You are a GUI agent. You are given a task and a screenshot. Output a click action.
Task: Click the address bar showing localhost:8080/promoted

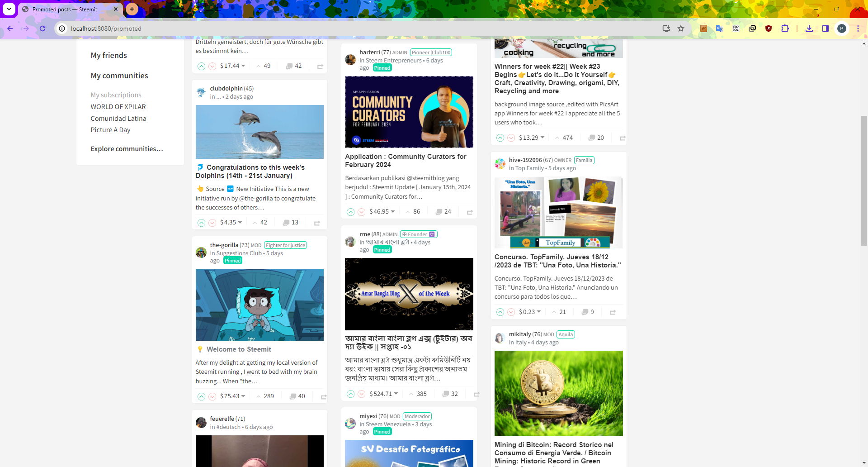click(x=362, y=29)
